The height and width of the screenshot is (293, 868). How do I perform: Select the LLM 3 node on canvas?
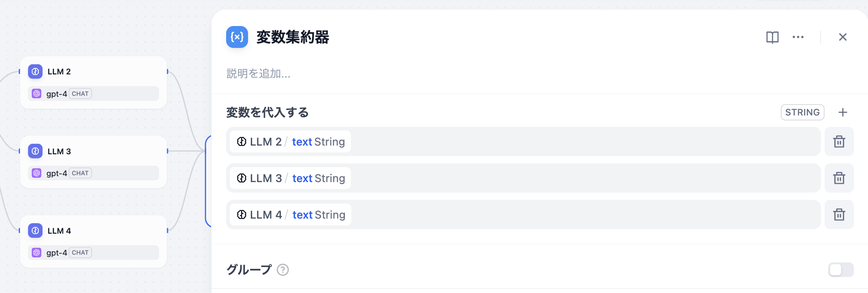coord(93,162)
